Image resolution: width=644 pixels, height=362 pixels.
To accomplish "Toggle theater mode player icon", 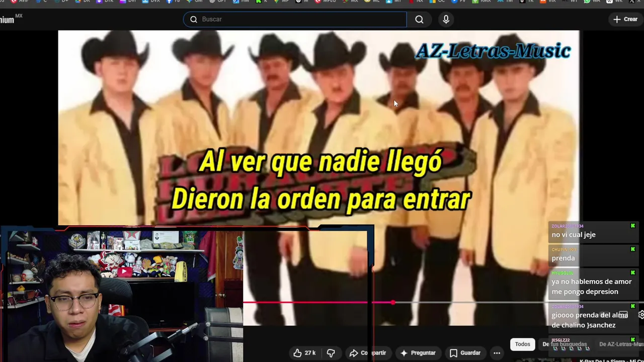I will (x=623, y=315).
